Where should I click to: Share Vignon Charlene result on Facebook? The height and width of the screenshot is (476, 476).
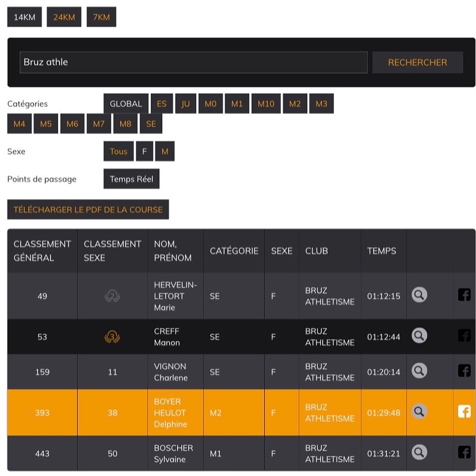(x=464, y=371)
